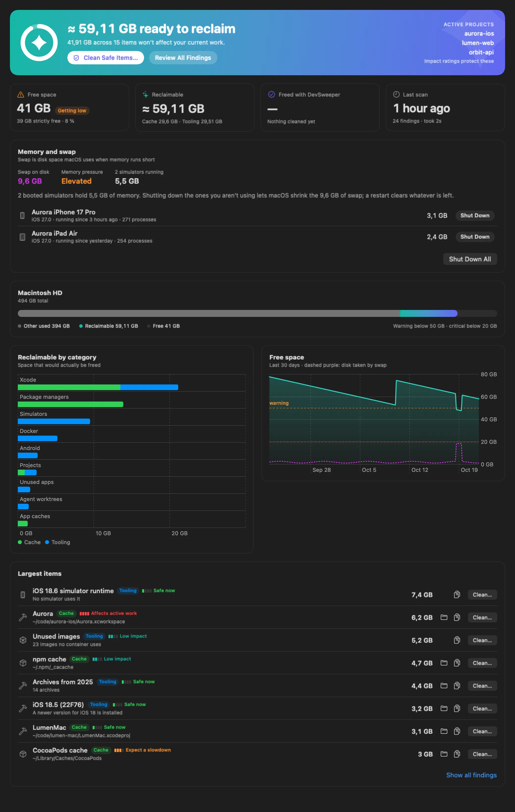The height and width of the screenshot is (812, 515).
Task: Click the hammer icon in the Aurora row
Action: tap(23, 617)
